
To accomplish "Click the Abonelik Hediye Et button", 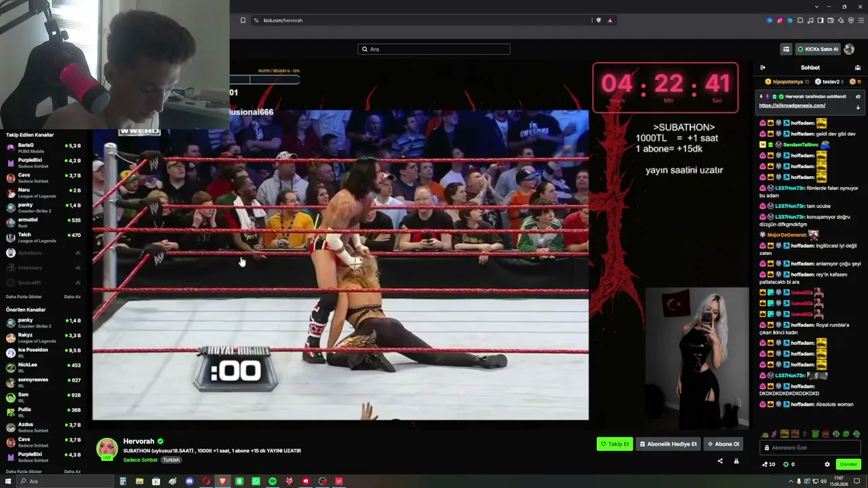I will click(x=668, y=444).
